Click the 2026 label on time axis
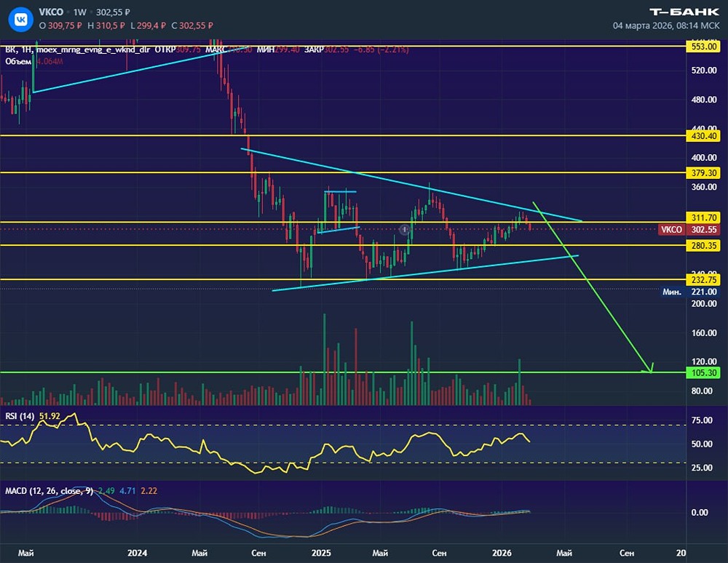 (502, 554)
